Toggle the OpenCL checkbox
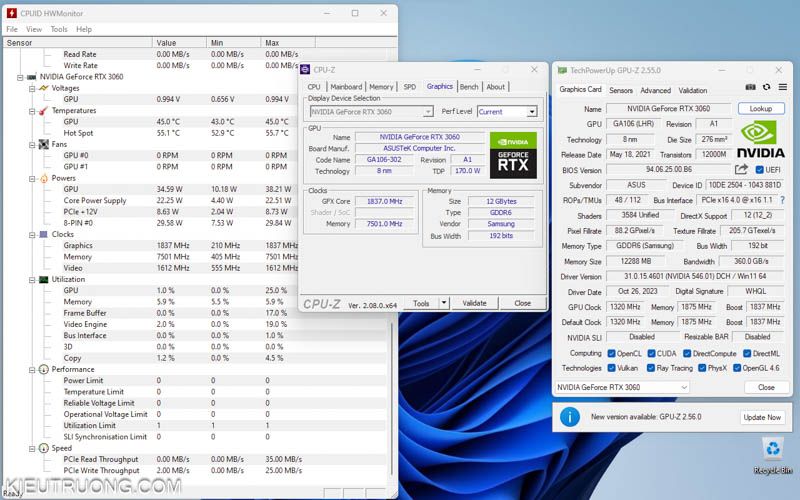 (611, 353)
